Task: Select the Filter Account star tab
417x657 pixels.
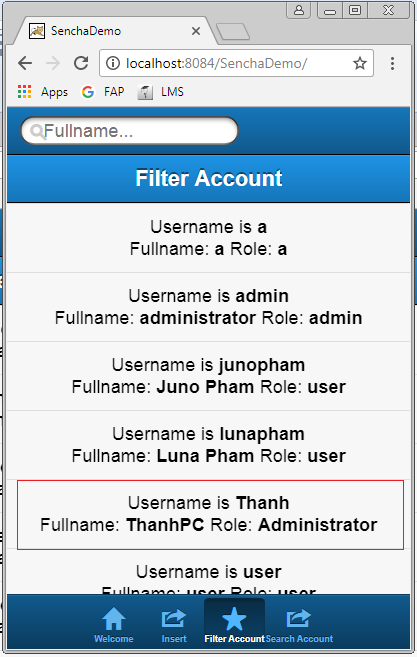Action: [x=234, y=624]
